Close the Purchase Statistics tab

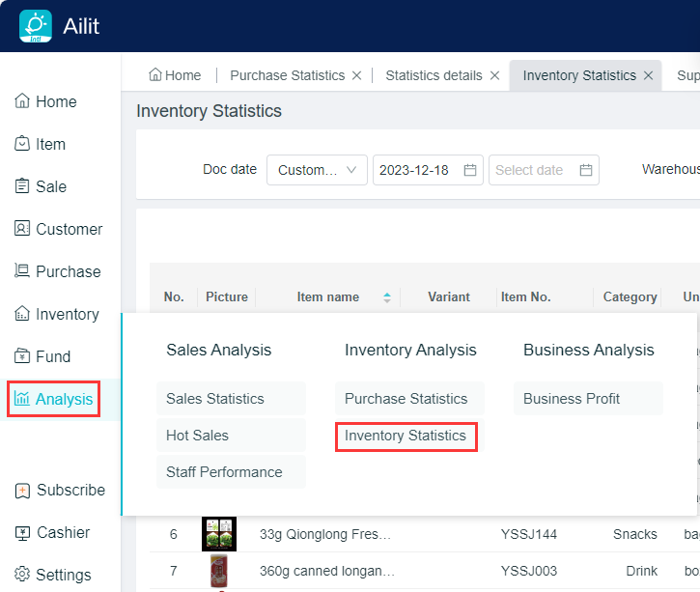point(356,75)
